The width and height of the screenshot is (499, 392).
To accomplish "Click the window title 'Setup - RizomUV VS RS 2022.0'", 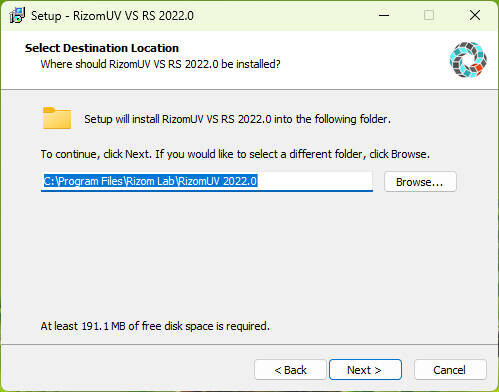I will click(112, 16).
